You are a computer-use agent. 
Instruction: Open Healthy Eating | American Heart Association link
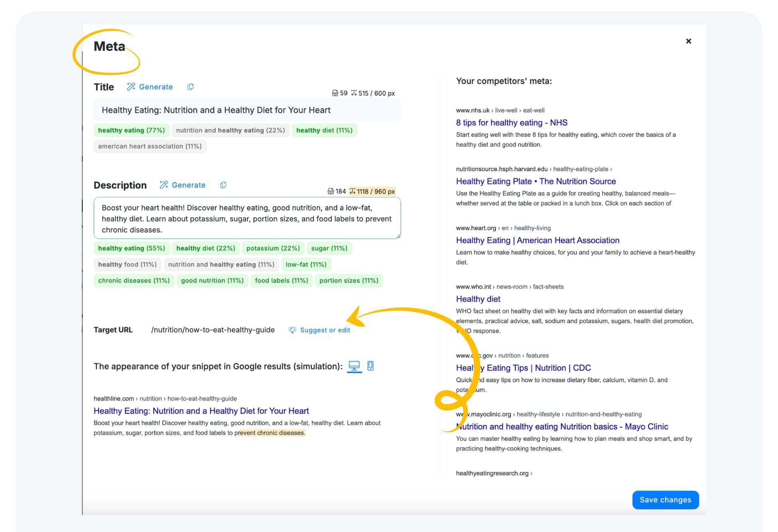click(537, 241)
